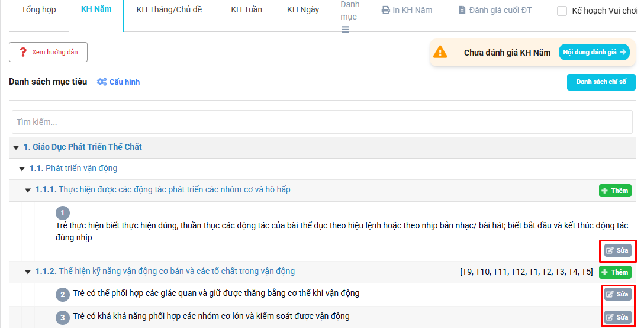Collapse section 1.1.1 triangle
644x332 pixels.
point(27,190)
